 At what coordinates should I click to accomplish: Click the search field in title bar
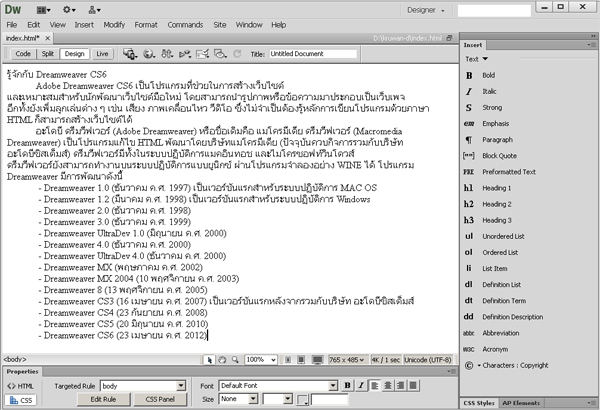(x=494, y=10)
